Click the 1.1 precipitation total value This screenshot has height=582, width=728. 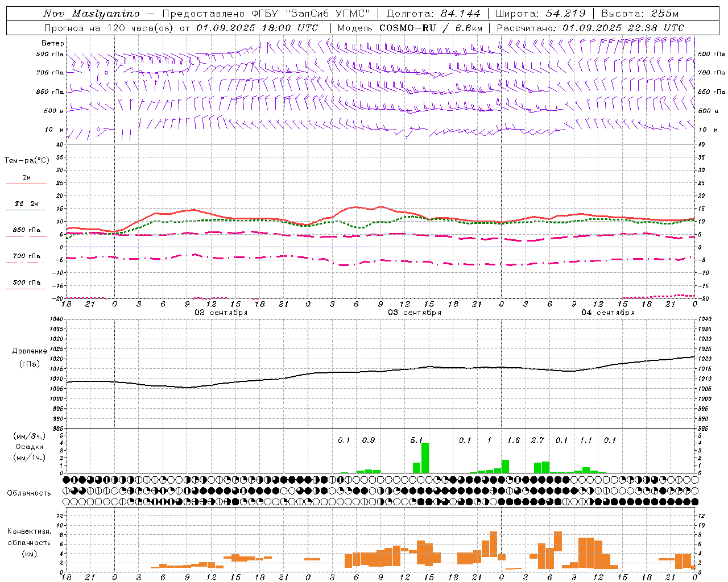pyautogui.click(x=586, y=440)
